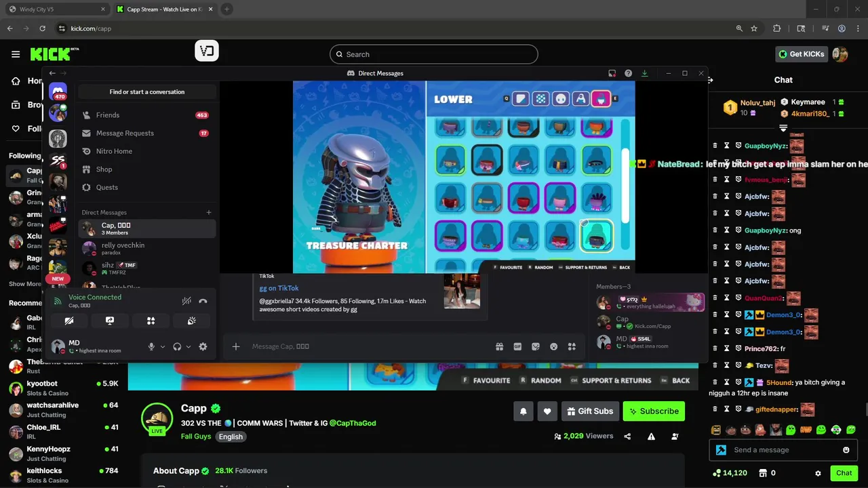Share the Capp stream

(627, 436)
